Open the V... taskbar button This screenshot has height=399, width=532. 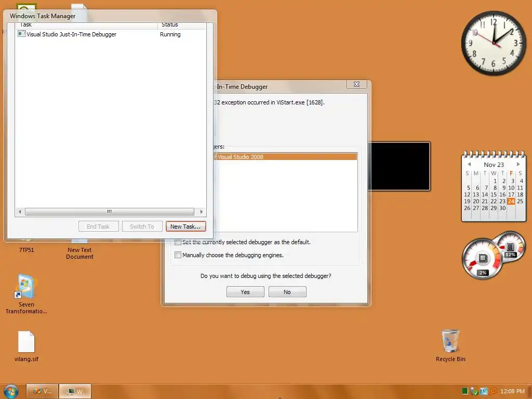pos(42,391)
